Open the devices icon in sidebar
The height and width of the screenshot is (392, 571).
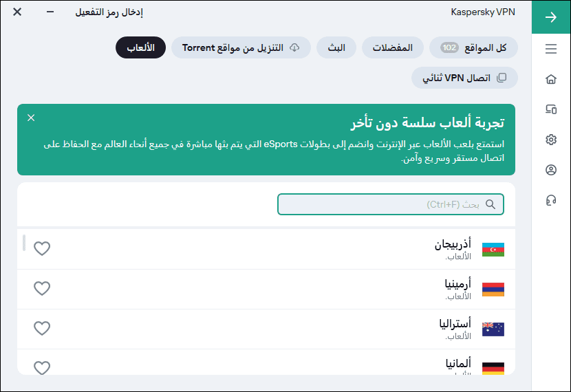(x=551, y=109)
